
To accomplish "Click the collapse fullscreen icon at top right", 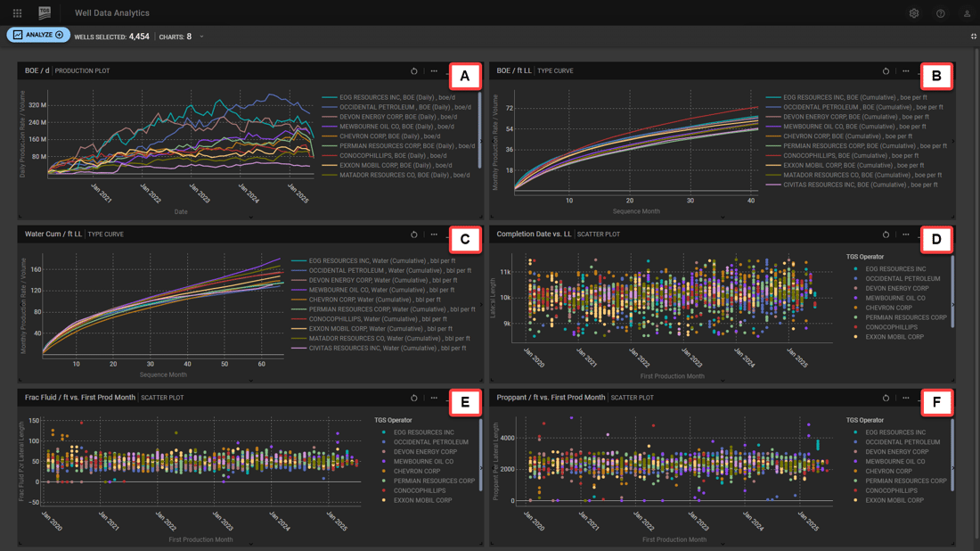I will point(973,37).
